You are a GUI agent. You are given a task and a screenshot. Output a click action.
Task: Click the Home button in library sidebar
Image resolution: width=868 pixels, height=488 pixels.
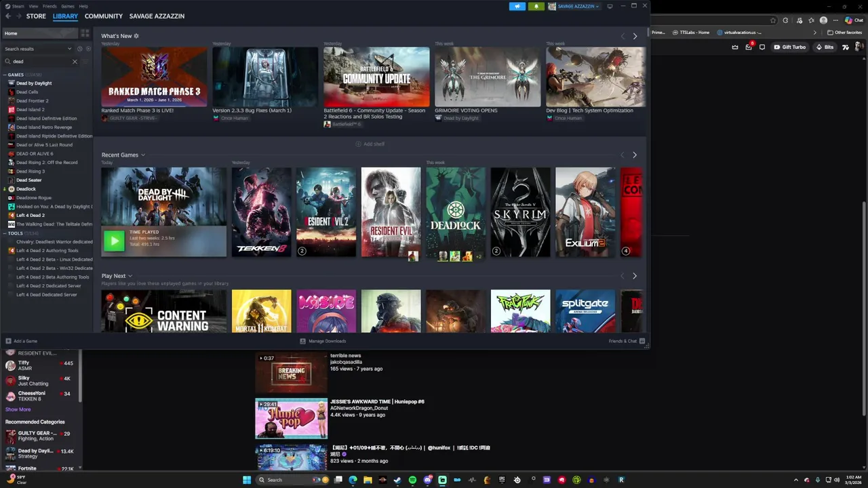(x=39, y=33)
